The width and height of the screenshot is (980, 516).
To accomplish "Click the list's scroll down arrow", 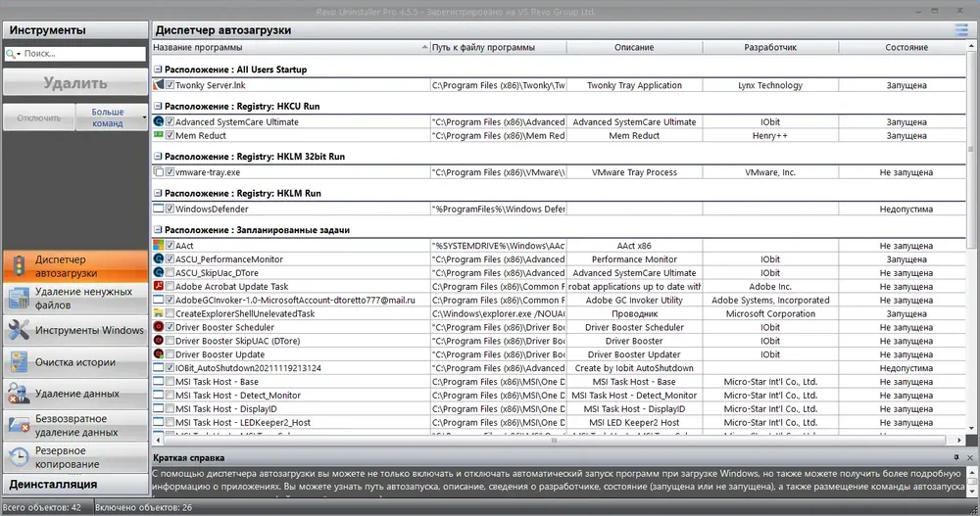I will [970, 429].
